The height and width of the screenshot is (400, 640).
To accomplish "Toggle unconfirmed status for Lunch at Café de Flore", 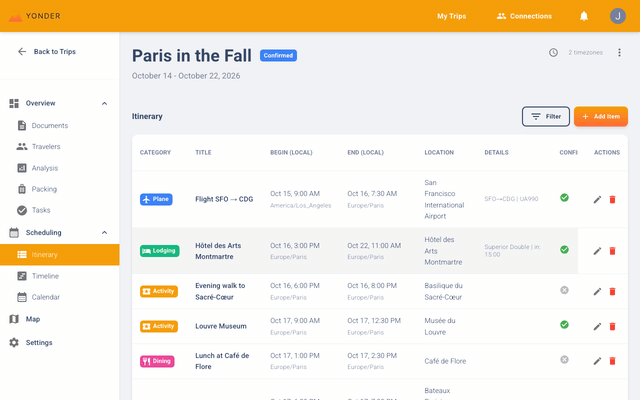I will point(564,360).
